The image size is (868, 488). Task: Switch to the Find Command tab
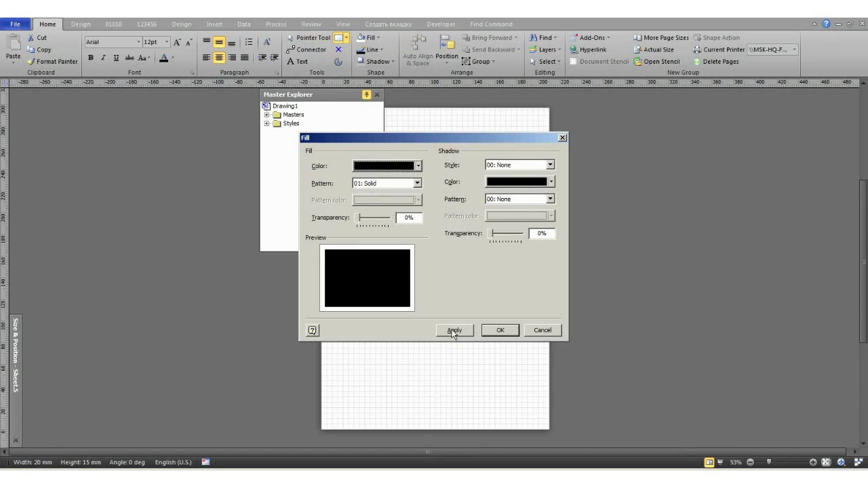tap(491, 24)
